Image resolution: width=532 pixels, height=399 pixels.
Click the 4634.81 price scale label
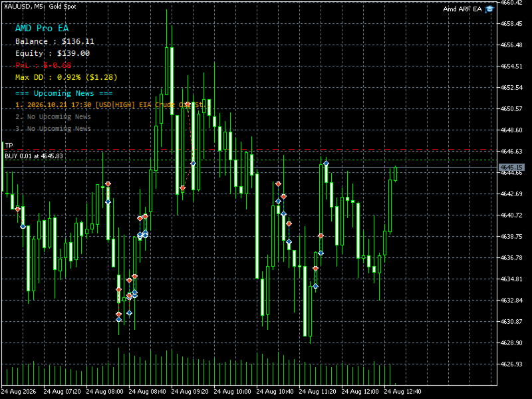point(511,279)
